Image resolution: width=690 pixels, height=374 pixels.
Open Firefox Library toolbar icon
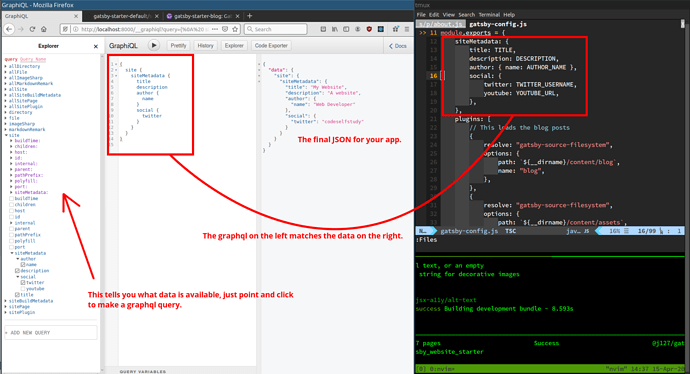(335, 29)
